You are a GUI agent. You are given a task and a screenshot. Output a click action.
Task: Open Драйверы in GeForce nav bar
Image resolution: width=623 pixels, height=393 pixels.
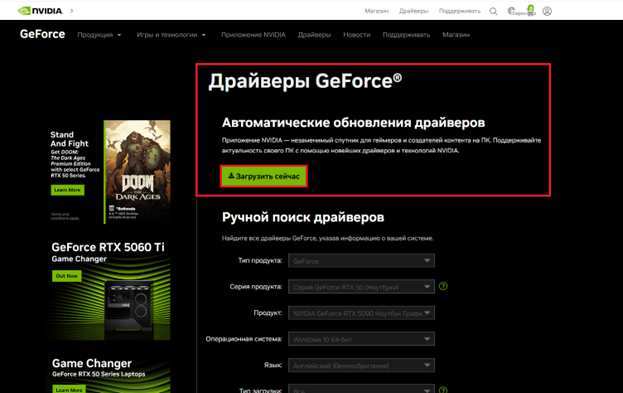click(x=314, y=35)
